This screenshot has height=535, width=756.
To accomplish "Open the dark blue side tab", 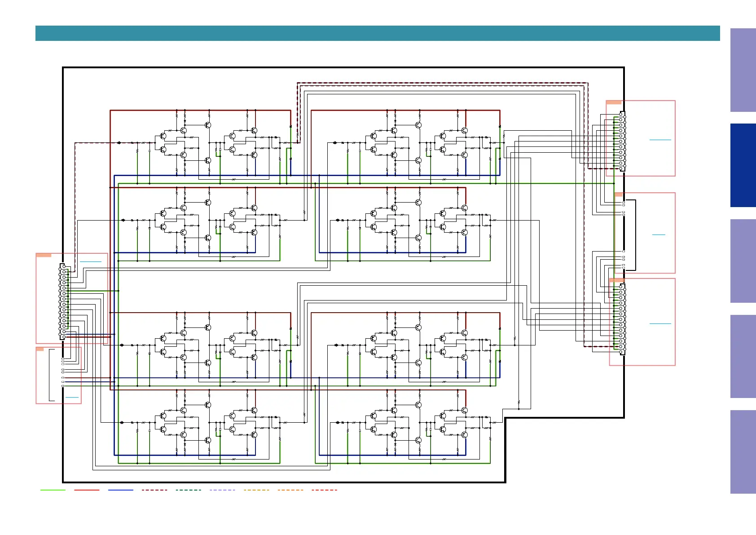I will point(743,165).
